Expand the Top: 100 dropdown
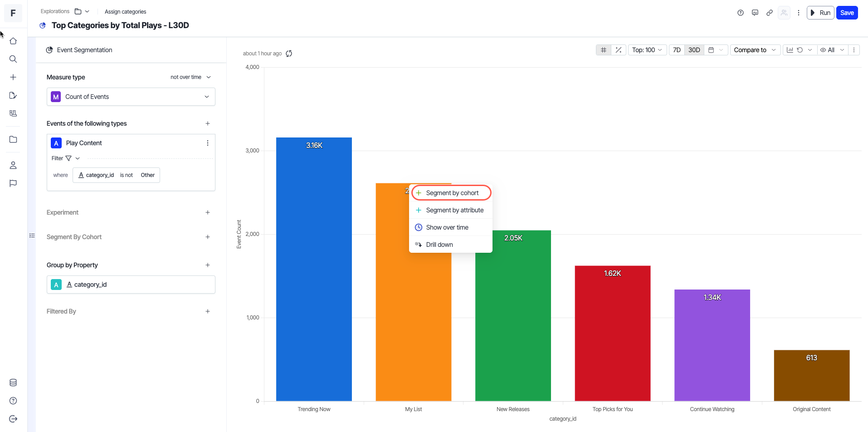Viewport: 868px width, 432px height. point(647,50)
